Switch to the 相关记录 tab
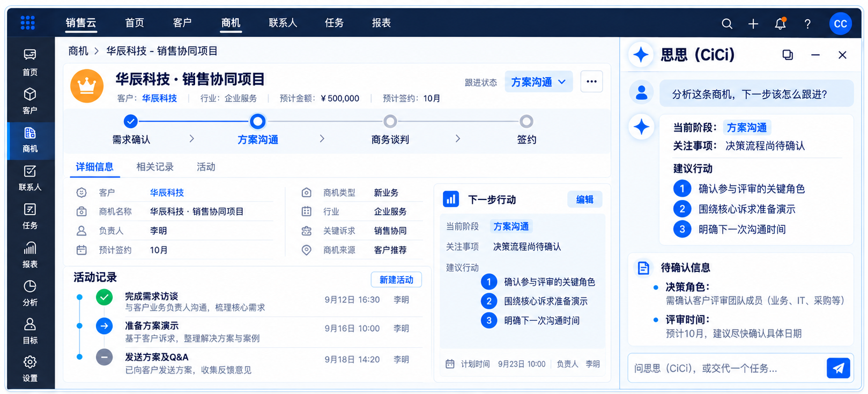Viewport: 868px width, 394px height. point(155,167)
